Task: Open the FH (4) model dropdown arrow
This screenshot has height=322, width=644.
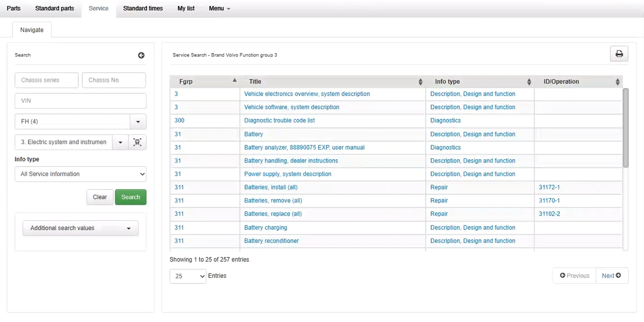Action: (x=138, y=122)
